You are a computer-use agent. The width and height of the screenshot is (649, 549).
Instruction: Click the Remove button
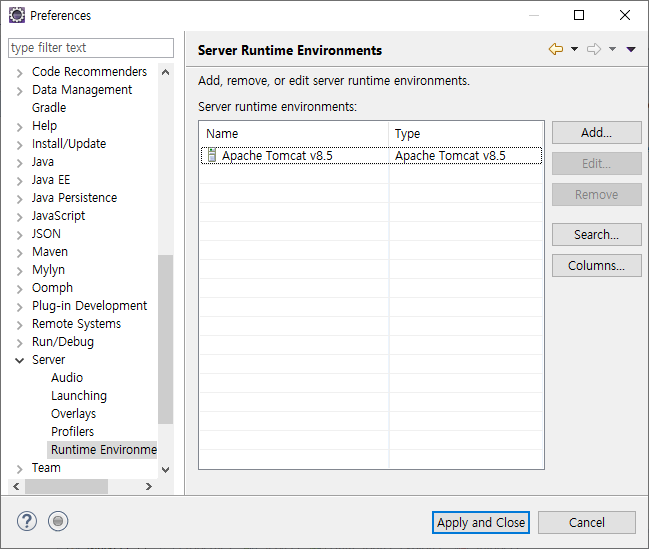(596, 195)
